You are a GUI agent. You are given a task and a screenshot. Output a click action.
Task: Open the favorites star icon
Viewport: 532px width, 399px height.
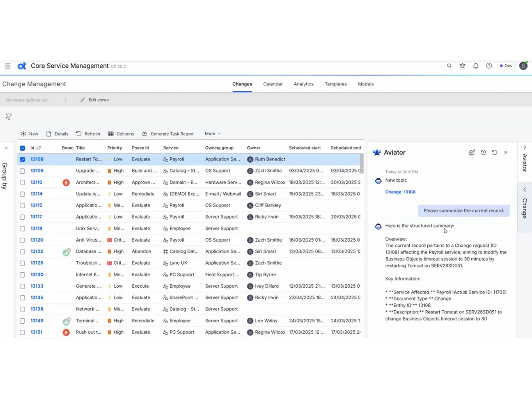click(x=462, y=66)
